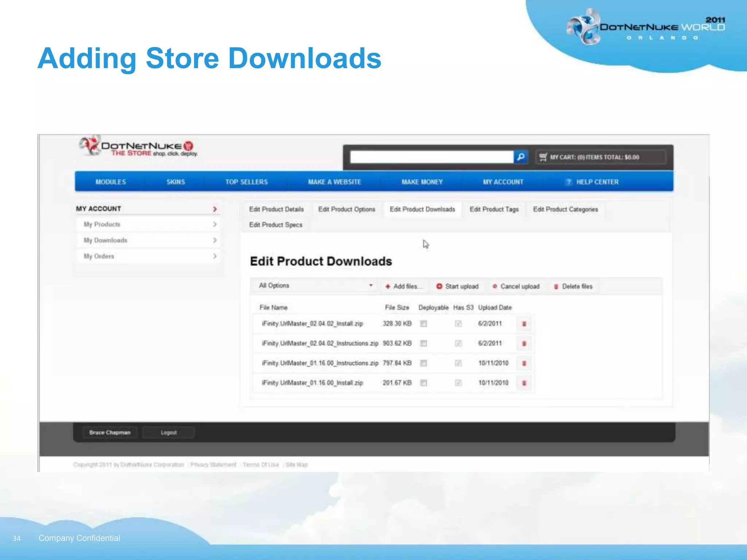Click the 903.62 KB file size cell
This screenshot has height=560, width=747.
(x=397, y=343)
